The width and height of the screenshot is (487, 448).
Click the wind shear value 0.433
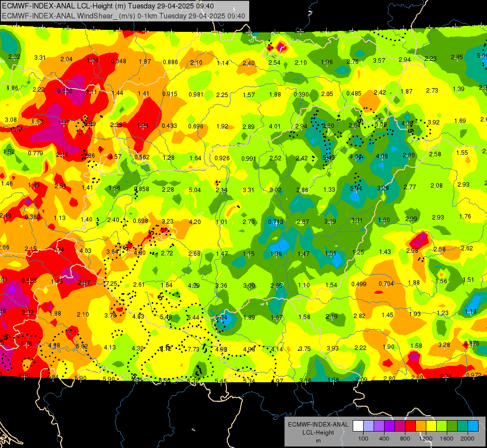pos(169,126)
